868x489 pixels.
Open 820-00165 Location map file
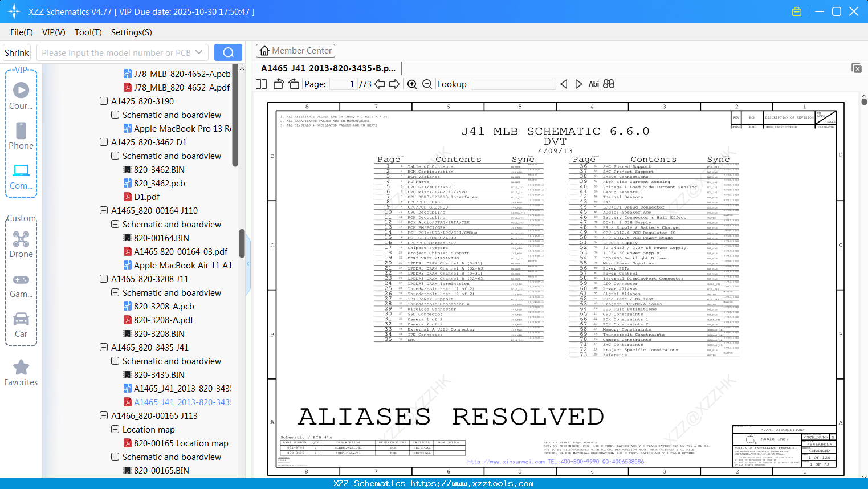click(176, 443)
